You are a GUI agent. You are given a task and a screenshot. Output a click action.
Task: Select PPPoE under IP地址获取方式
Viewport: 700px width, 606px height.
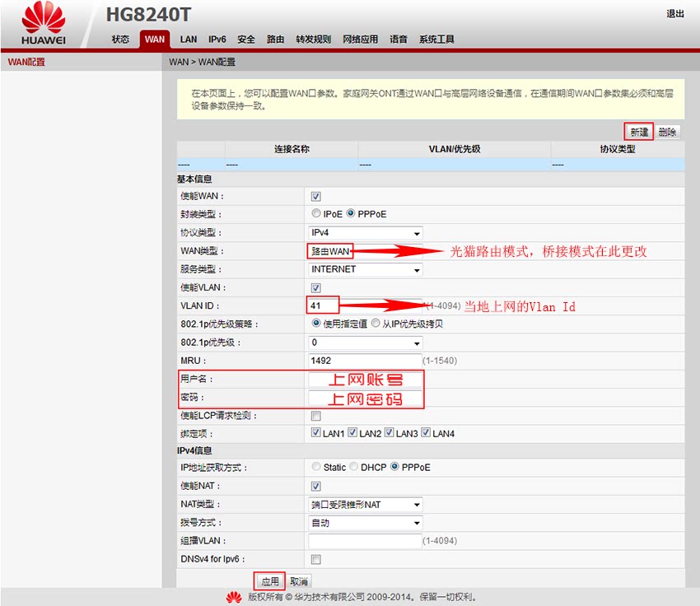click(394, 466)
